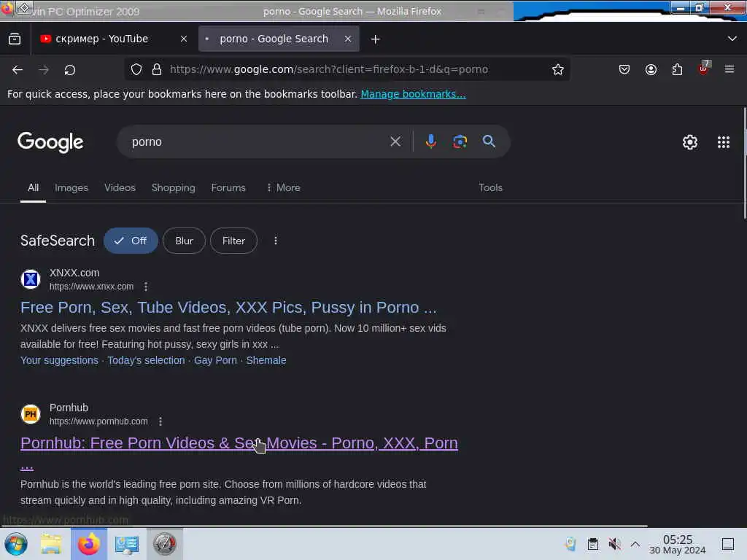Viewport: 747px width, 560px height.
Task: Open the Pornhub result options menu
Action: coord(160,421)
